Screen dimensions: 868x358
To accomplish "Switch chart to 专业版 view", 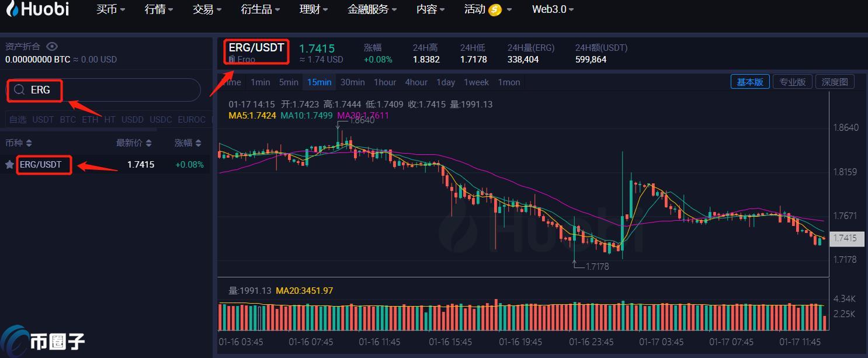I will pos(793,82).
